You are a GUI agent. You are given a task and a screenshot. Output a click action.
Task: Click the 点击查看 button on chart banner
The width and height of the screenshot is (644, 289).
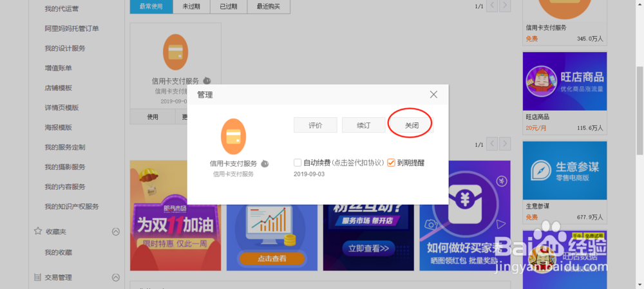[x=272, y=259]
